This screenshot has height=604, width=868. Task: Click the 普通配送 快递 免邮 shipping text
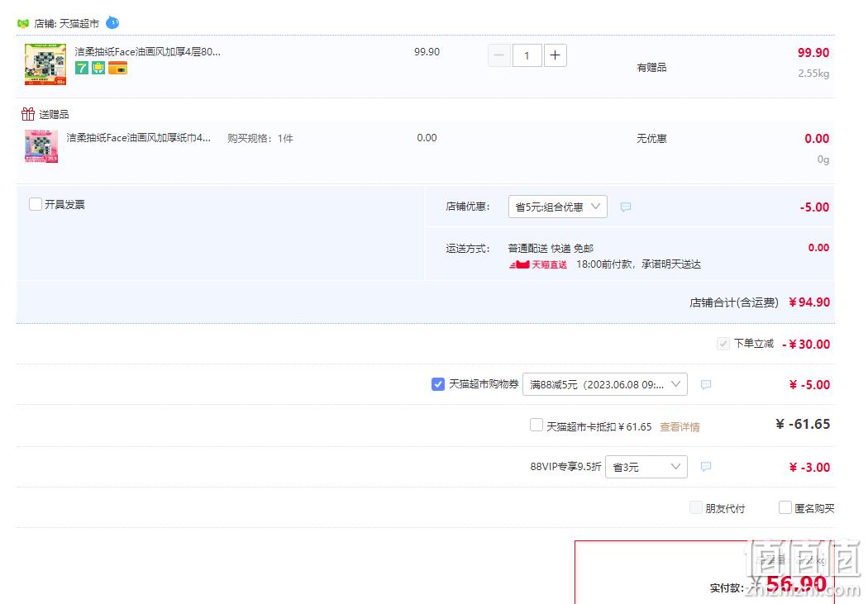[x=551, y=249]
